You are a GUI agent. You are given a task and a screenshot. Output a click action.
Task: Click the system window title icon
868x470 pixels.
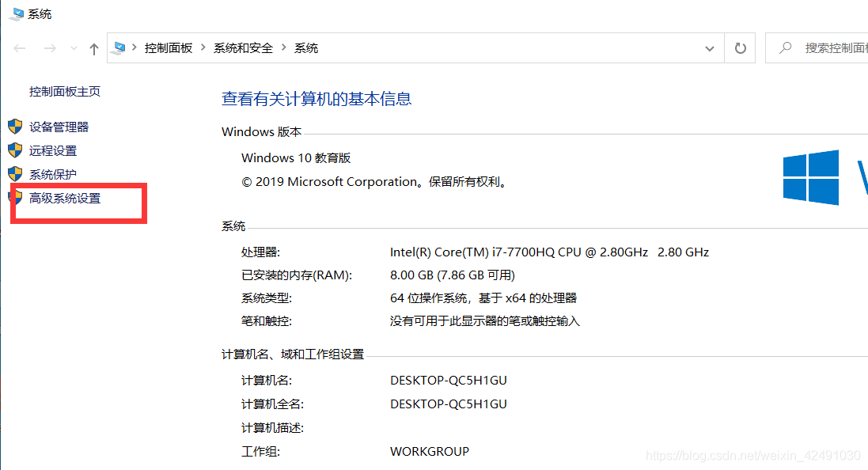pyautogui.click(x=17, y=13)
